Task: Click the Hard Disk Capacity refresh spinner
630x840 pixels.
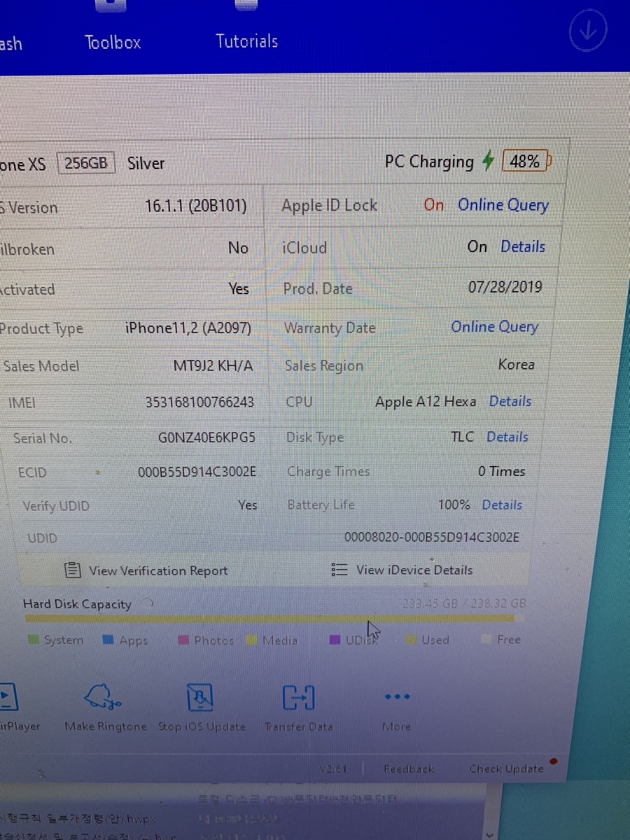Action: 148,603
